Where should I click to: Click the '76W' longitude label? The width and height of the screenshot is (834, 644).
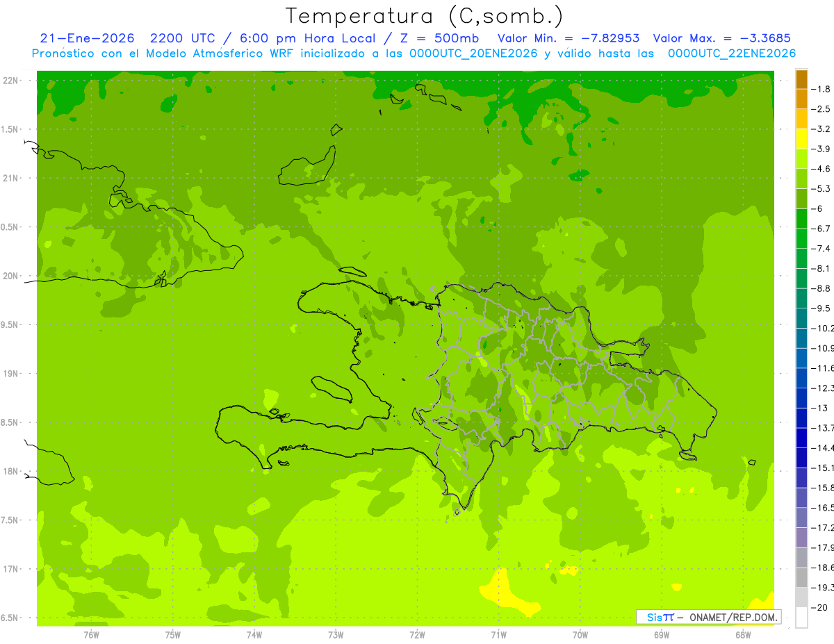click(91, 634)
